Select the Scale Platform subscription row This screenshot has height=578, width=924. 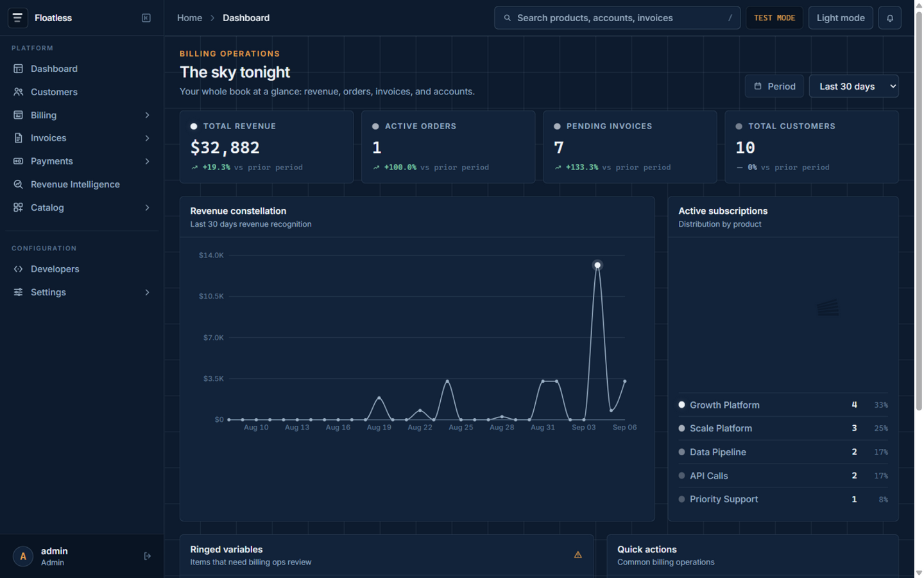click(x=783, y=428)
